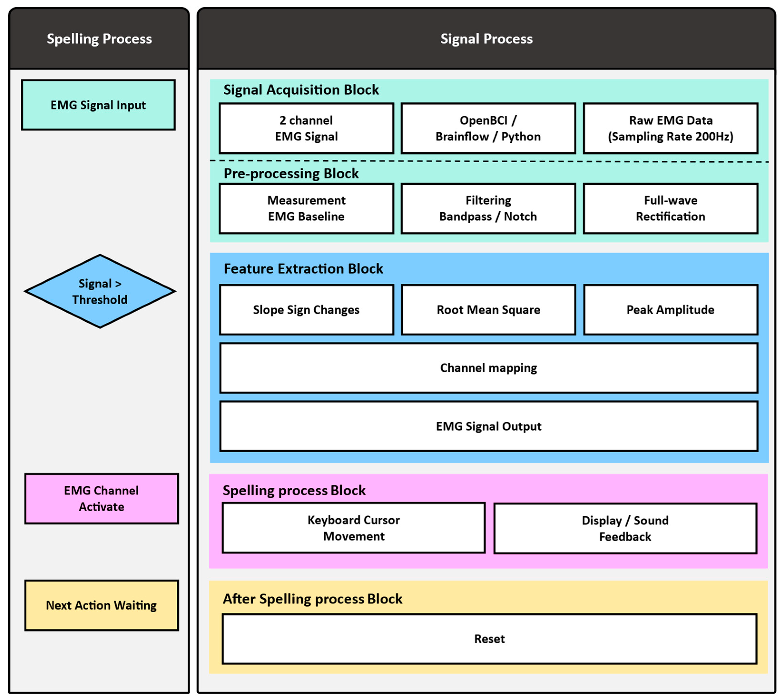The width and height of the screenshot is (782, 700).
Task: Select the Spelling process Block title
Action: pos(294,490)
